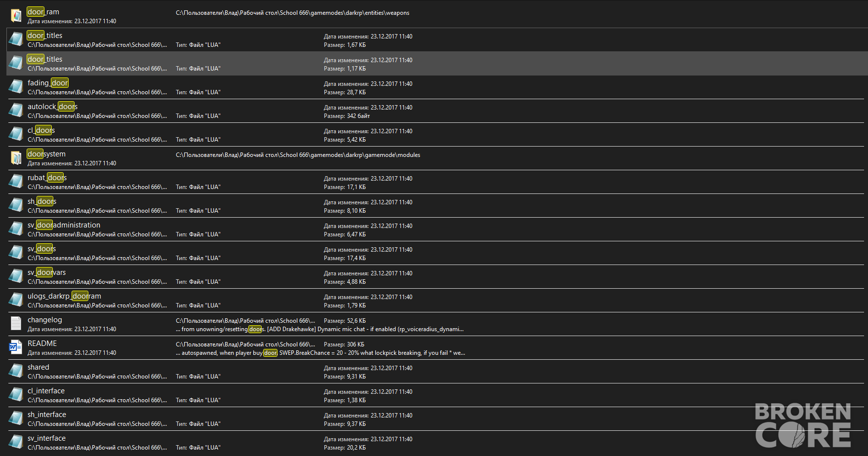The width and height of the screenshot is (868, 456).
Task: Select the sv_doors result name
Action: (41, 249)
